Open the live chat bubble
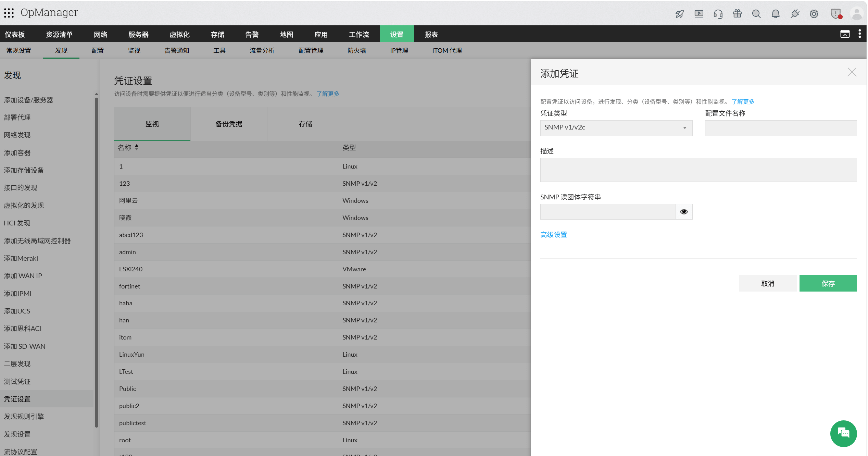The height and width of the screenshot is (456, 868). [x=843, y=433]
